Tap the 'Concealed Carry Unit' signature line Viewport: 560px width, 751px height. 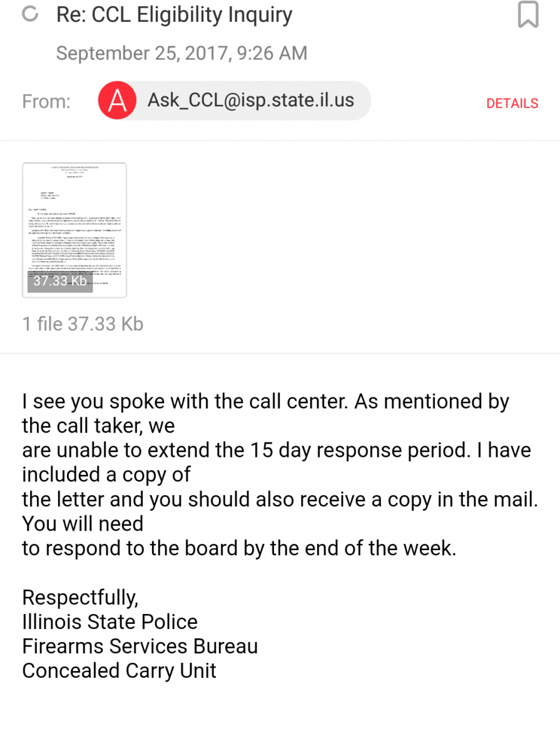(x=119, y=670)
